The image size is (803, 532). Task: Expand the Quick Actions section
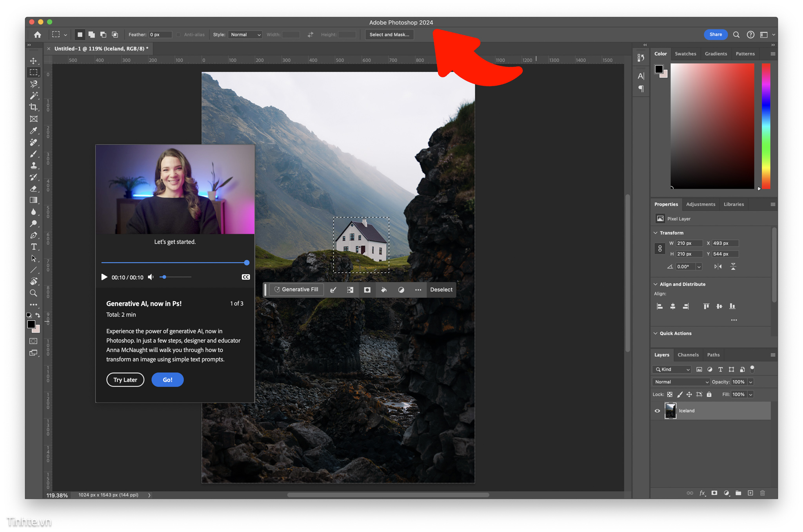pos(657,333)
